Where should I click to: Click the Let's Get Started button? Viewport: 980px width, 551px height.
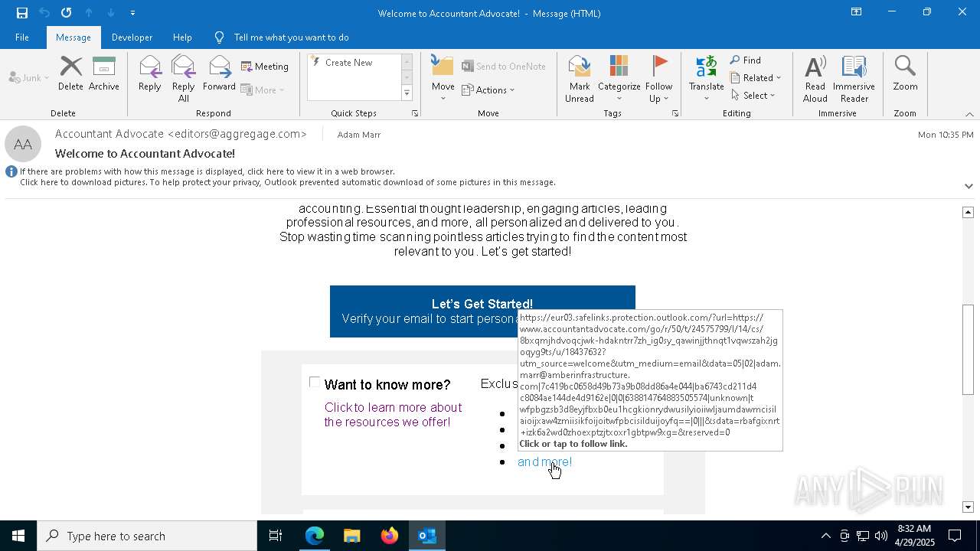(482, 311)
